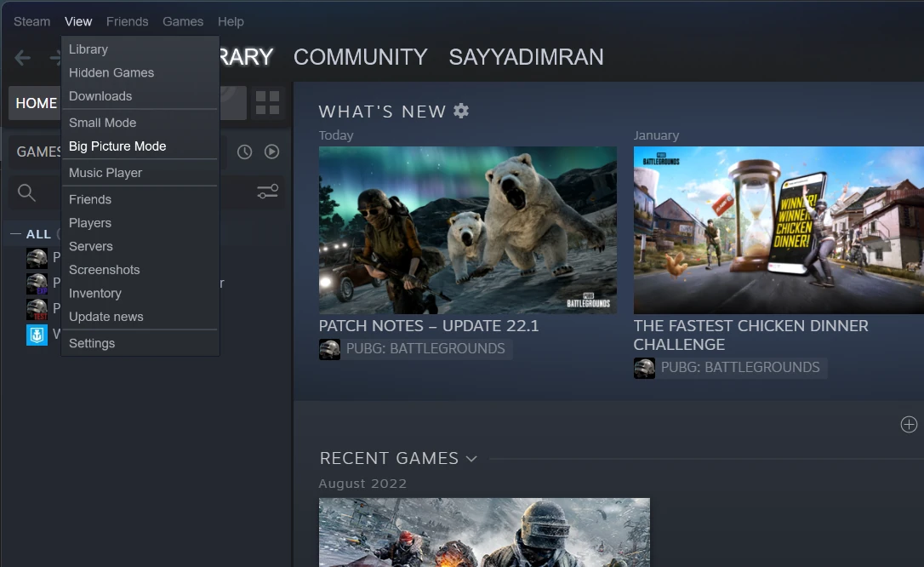Open library filter options sliders icon
The width and height of the screenshot is (924, 567).
pyautogui.click(x=267, y=192)
